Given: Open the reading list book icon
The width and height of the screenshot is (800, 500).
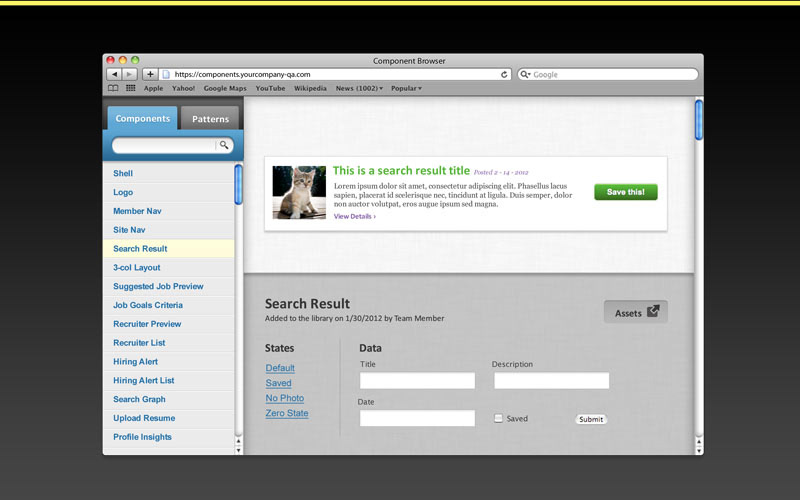Looking at the screenshot, I should coord(113,88).
